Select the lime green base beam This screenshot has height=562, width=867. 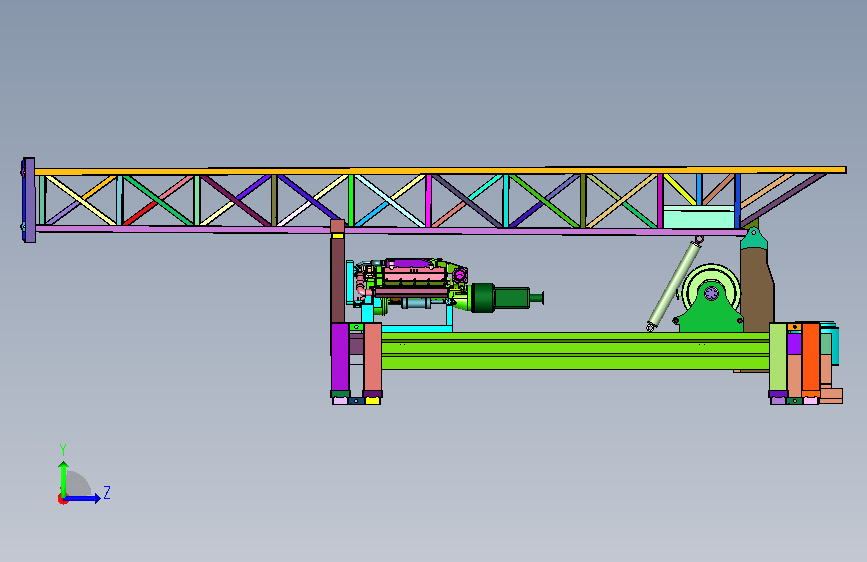(575, 351)
